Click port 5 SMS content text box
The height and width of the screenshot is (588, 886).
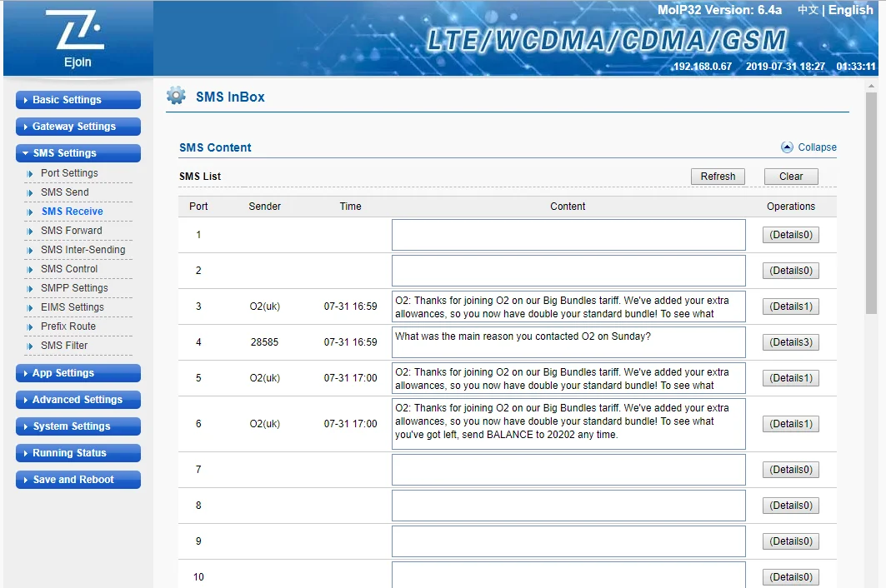click(x=568, y=378)
